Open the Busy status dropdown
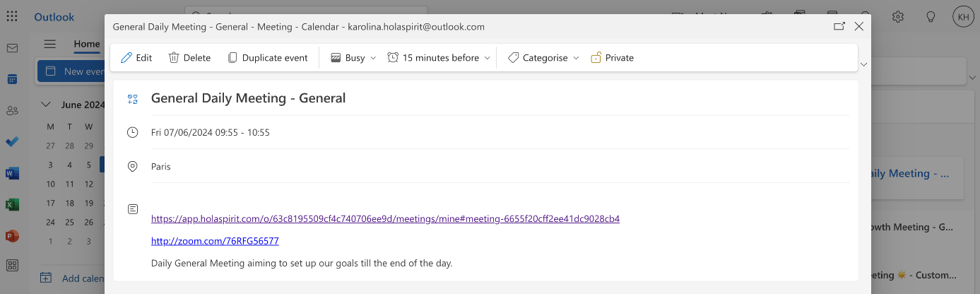The height and width of the screenshot is (294, 980). [x=353, y=58]
